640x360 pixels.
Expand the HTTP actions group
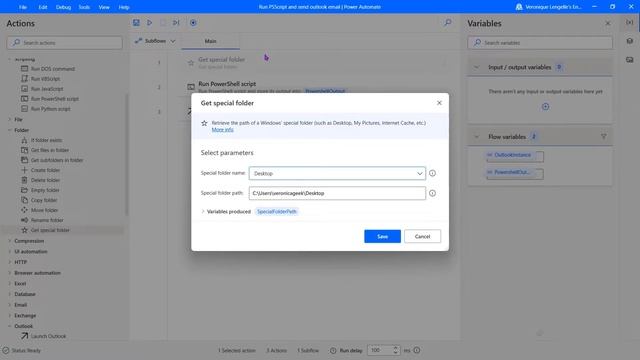(x=10, y=262)
